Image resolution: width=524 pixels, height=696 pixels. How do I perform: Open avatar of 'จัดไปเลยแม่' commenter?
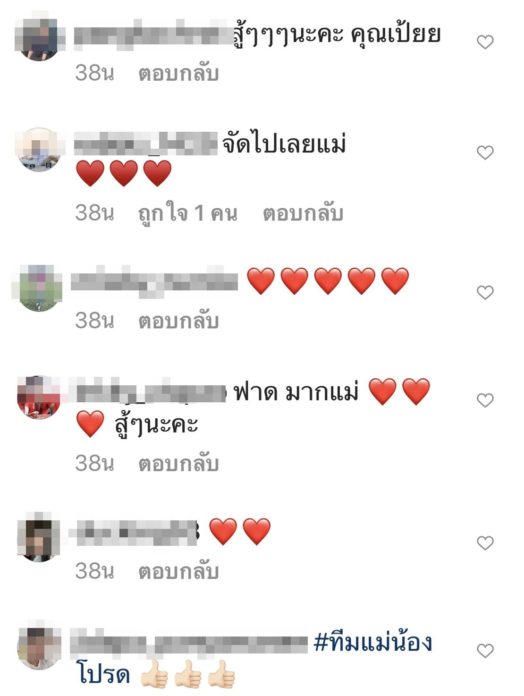click(x=38, y=150)
